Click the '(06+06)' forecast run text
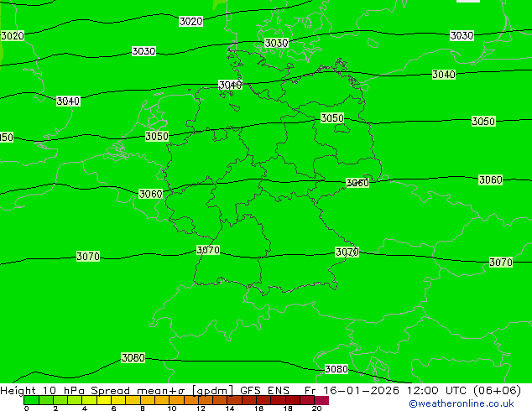The width and height of the screenshot is (532, 411). 497,391
